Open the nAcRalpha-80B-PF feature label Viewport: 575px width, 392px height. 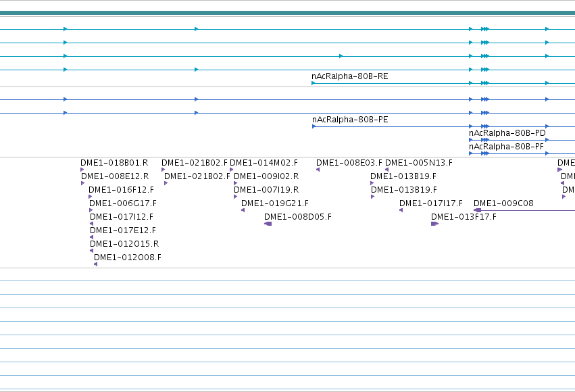(506, 147)
